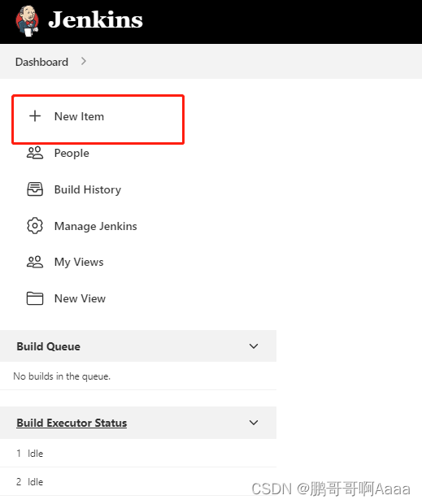Click the Jenkins title text in header

click(x=95, y=20)
